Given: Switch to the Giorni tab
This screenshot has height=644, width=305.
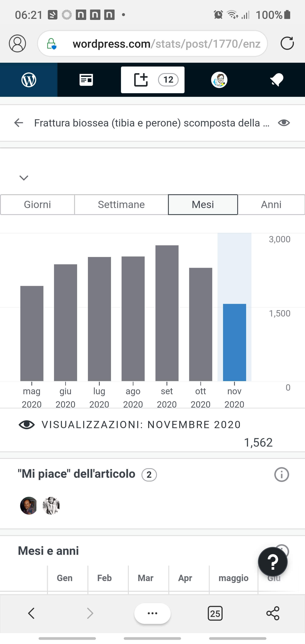Looking at the screenshot, I should [x=37, y=204].
